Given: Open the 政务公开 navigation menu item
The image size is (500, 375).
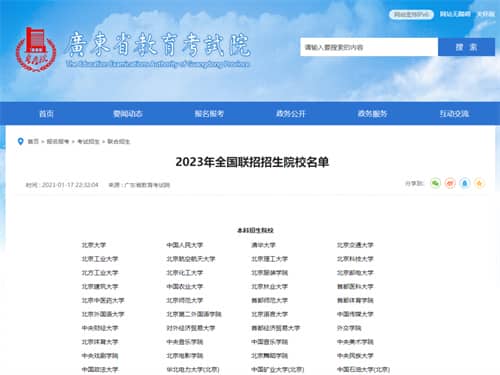Looking at the screenshot, I should pyautogui.click(x=291, y=114).
